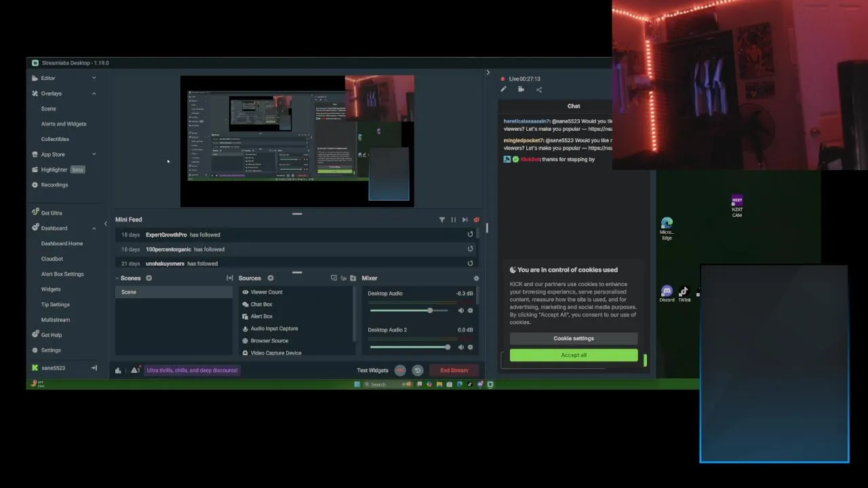This screenshot has width=868, height=488.
Task: Open the add folder icon in Sources header
Action: pos(353,278)
